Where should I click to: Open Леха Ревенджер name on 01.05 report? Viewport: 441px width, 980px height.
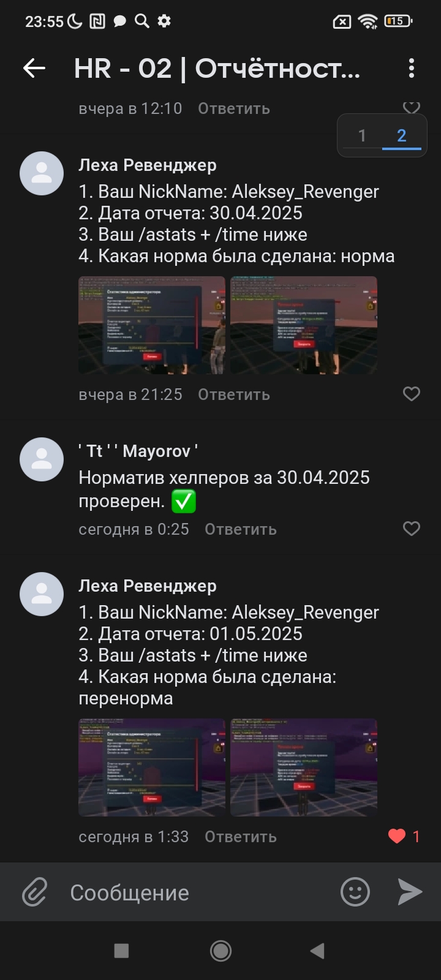148,586
